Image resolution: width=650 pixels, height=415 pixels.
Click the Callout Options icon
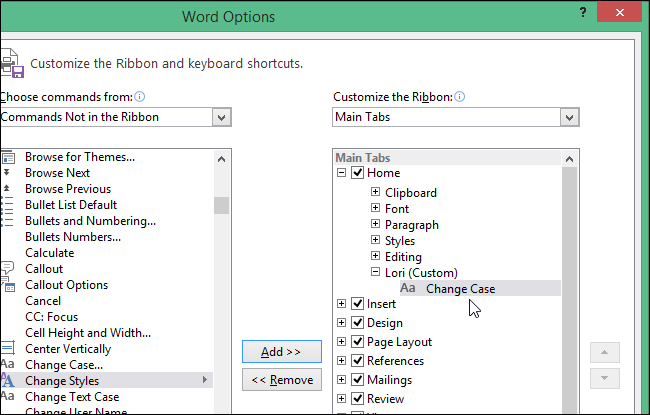(8, 285)
